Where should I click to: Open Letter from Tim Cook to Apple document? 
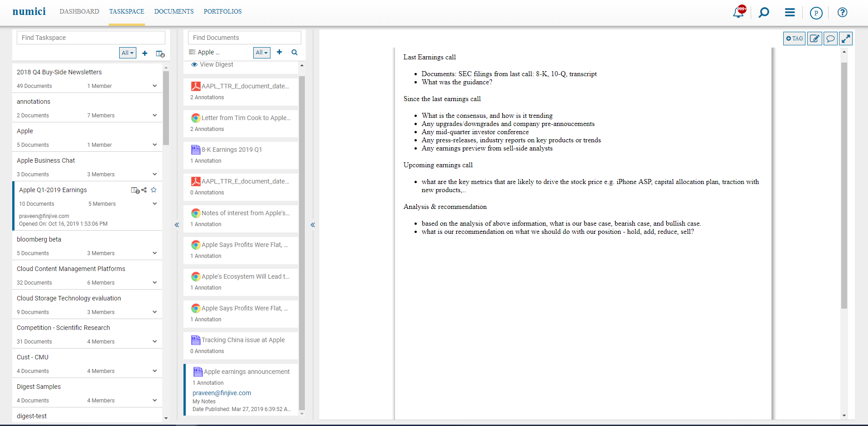coord(246,118)
